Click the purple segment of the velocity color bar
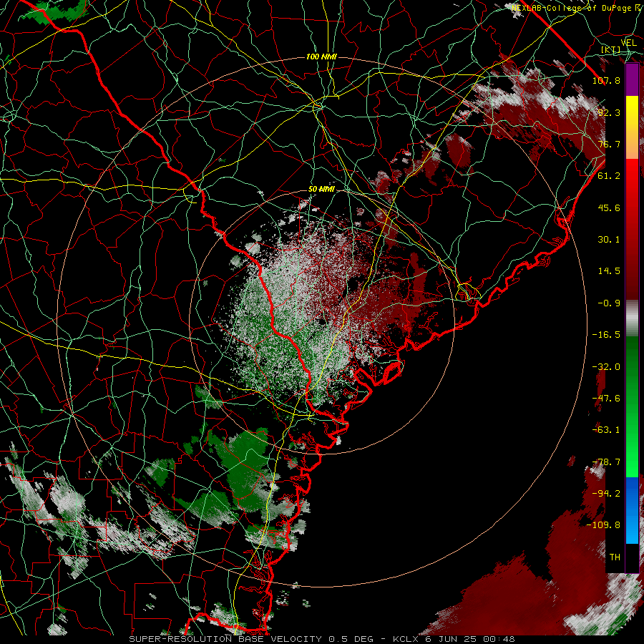Screen dimensions: 644x644 pos(632,79)
